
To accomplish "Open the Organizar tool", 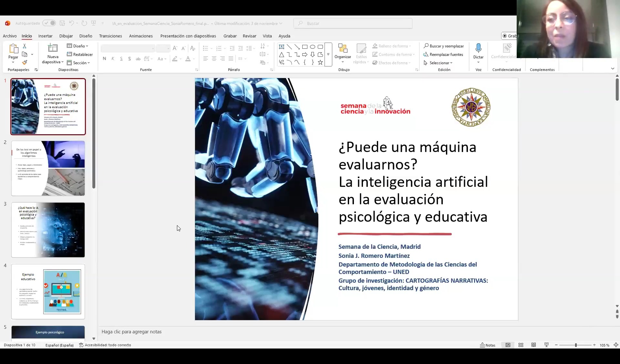I will [343, 54].
